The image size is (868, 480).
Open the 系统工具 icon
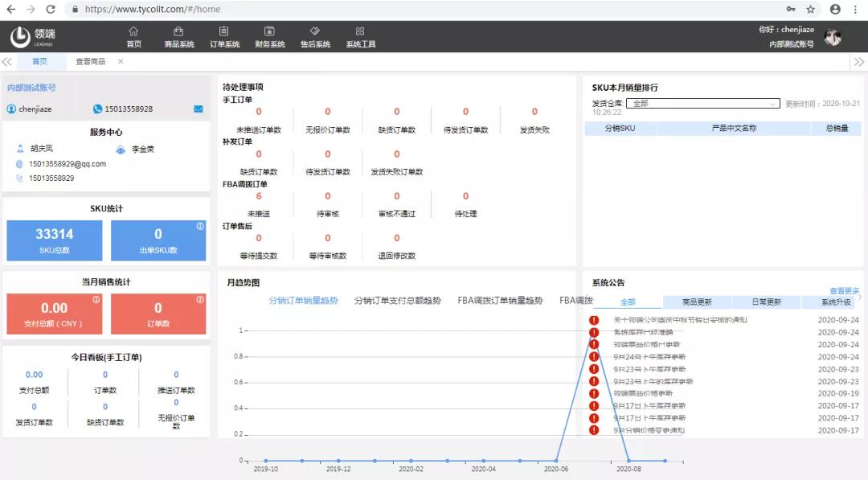(x=361, y=33)
